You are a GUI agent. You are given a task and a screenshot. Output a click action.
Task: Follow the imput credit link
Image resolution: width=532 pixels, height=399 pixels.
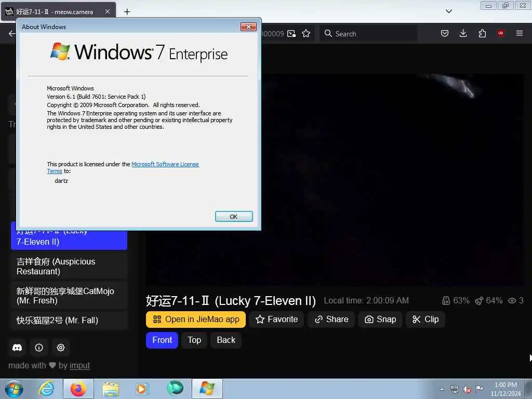pyautogui.click(x=79, y=365)
